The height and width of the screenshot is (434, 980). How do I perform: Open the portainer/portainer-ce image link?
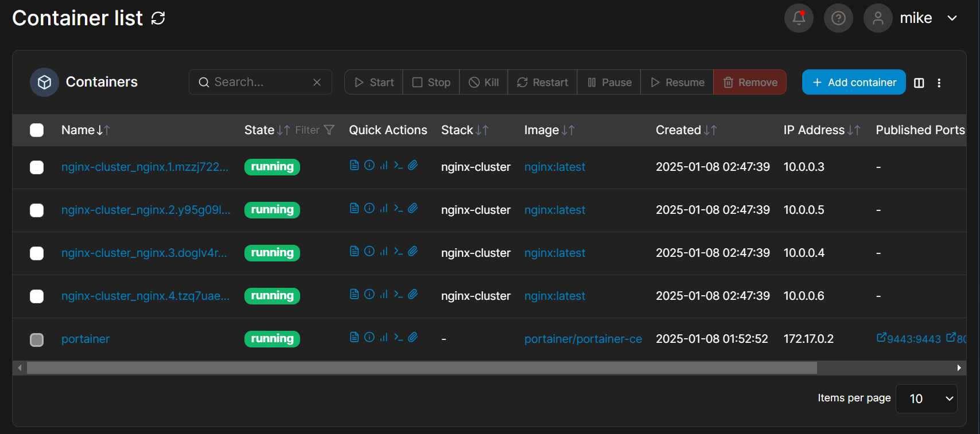point(583,339)
